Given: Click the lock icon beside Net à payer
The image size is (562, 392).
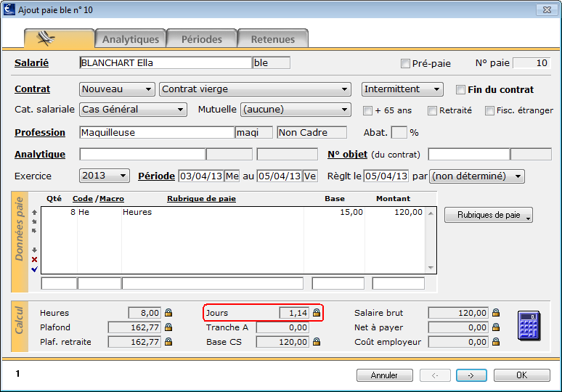Looking at the screenshot, I should click(x=496, y=327).
